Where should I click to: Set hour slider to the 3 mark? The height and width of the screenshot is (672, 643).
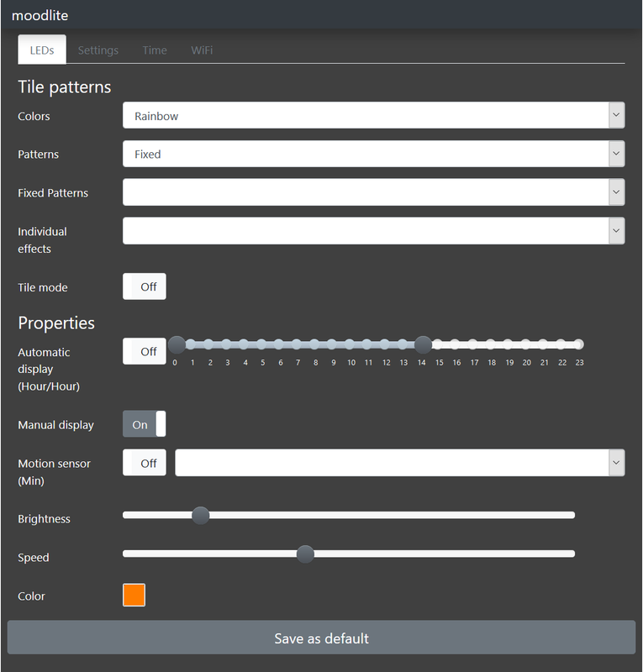226,344
